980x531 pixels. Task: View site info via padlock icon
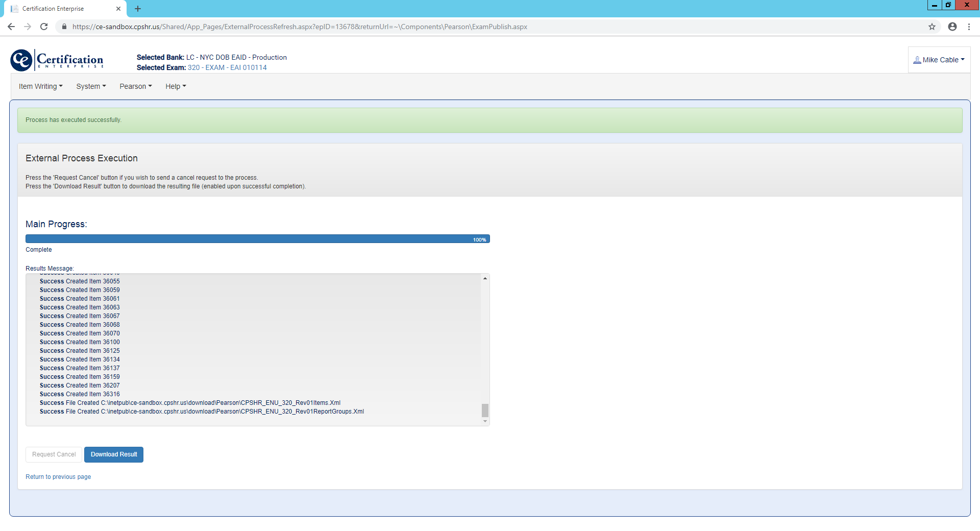click(64, 27)
